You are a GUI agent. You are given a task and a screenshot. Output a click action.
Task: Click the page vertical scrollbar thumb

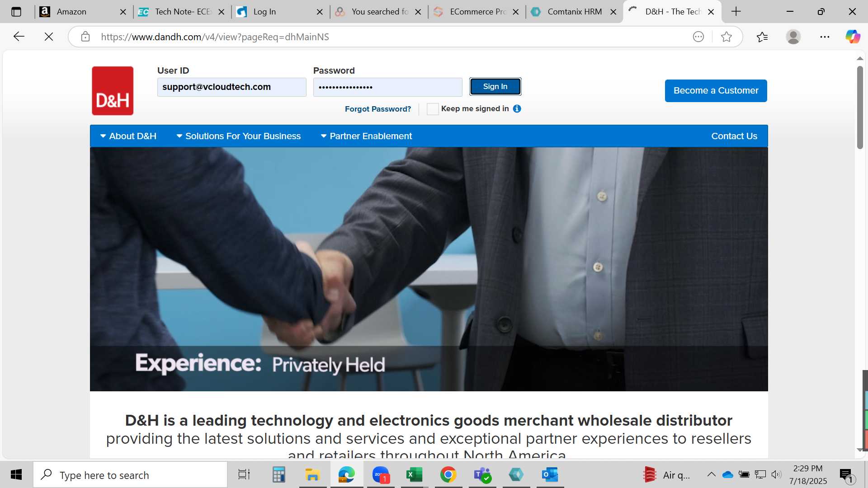click(x=860, y=108)
